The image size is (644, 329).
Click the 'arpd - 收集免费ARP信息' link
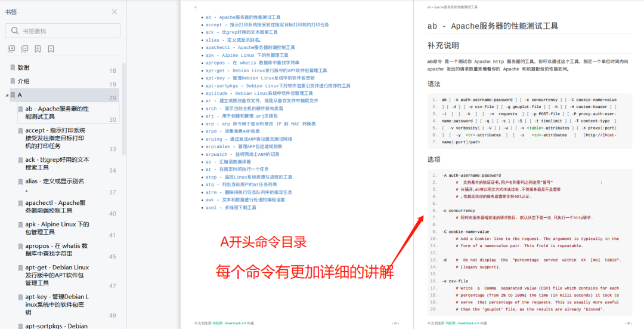click(233, 131)
